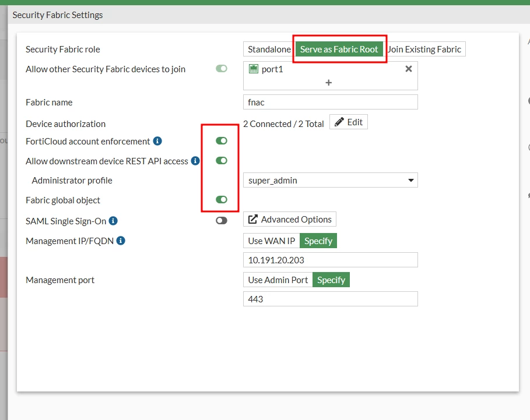Show info for downstream device REST API access
This screenshot has height=420, width=530.
tap(195, 161)
